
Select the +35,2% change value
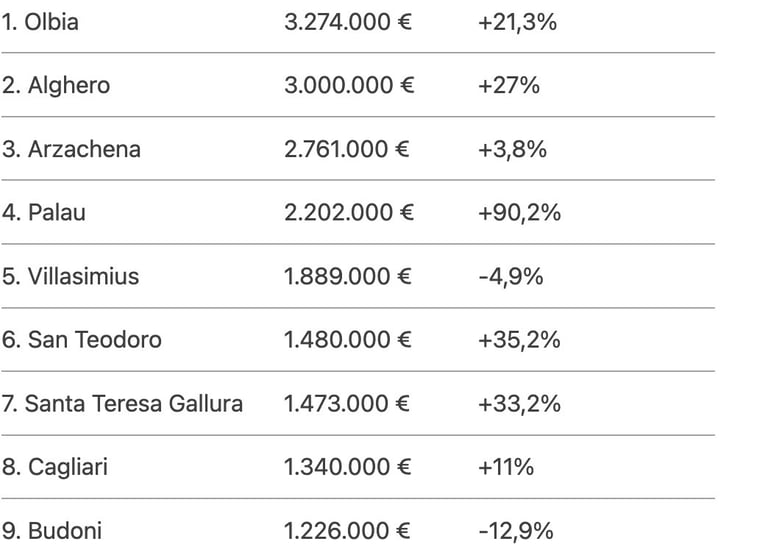pyautogui.click(x=519, y=340)
